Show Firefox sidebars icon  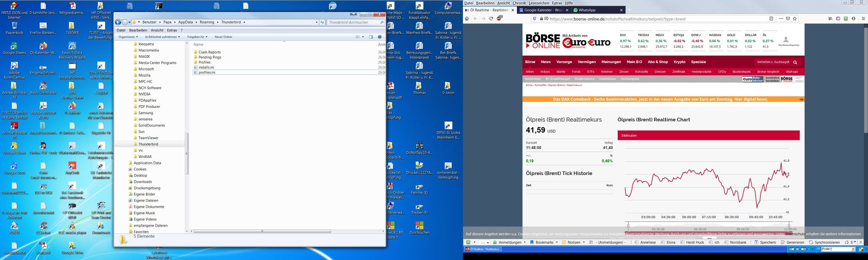(838, 19)
